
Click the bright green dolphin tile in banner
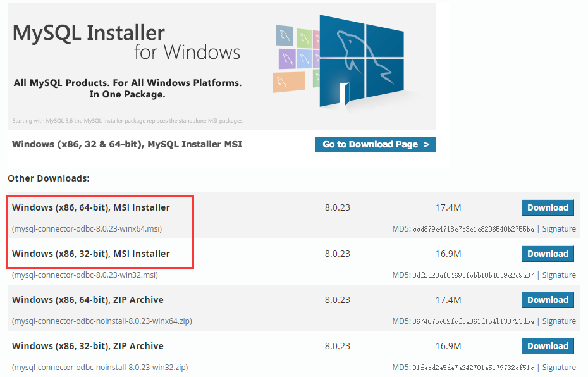(305, 39)
